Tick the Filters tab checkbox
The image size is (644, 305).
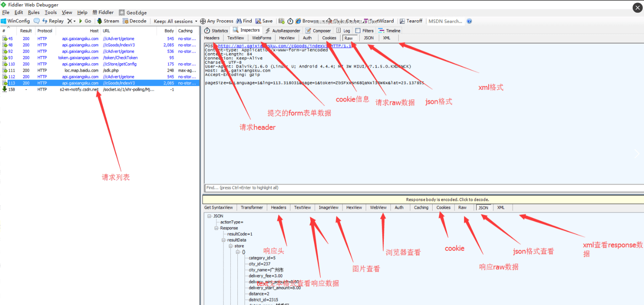358,31
